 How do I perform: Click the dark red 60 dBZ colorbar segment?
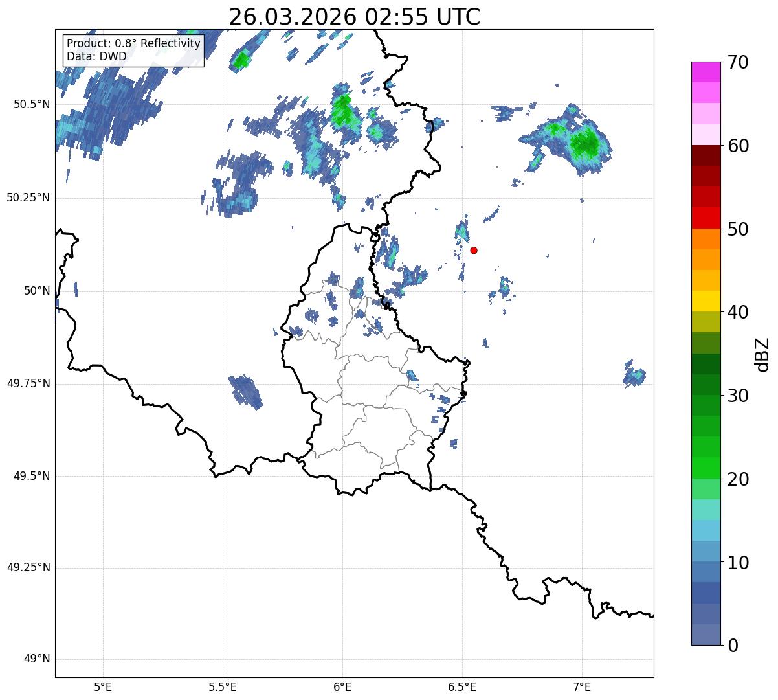[x=706, y=155]
